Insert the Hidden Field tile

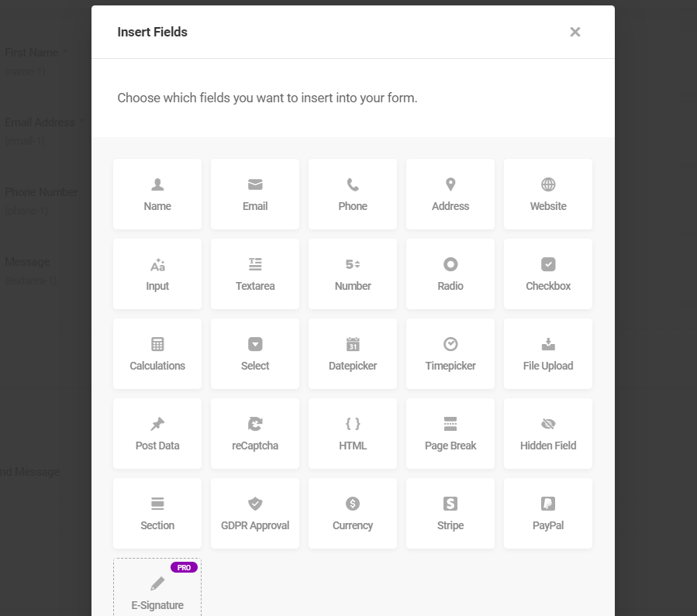pos(548,433)
